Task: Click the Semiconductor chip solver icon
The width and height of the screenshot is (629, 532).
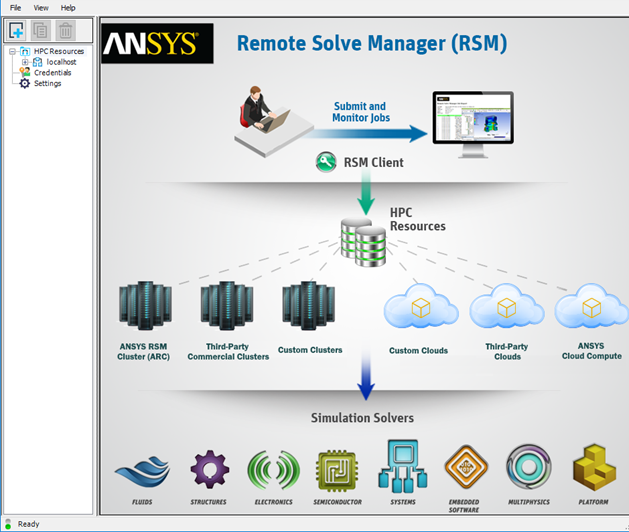Action: point(337,471)
